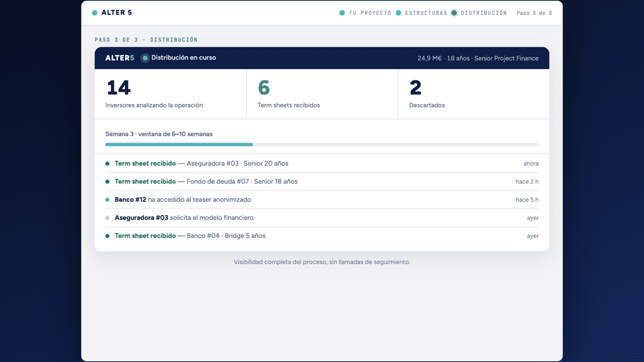Click green dot of Banco #04 row
This screenshot has width=644, height=362.
pos(107,236)
